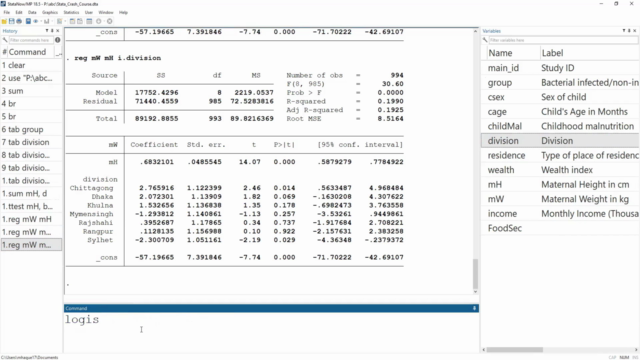Click the Filter commands here input
Viewport: 640px width, 360px height.
coord(31,40)
